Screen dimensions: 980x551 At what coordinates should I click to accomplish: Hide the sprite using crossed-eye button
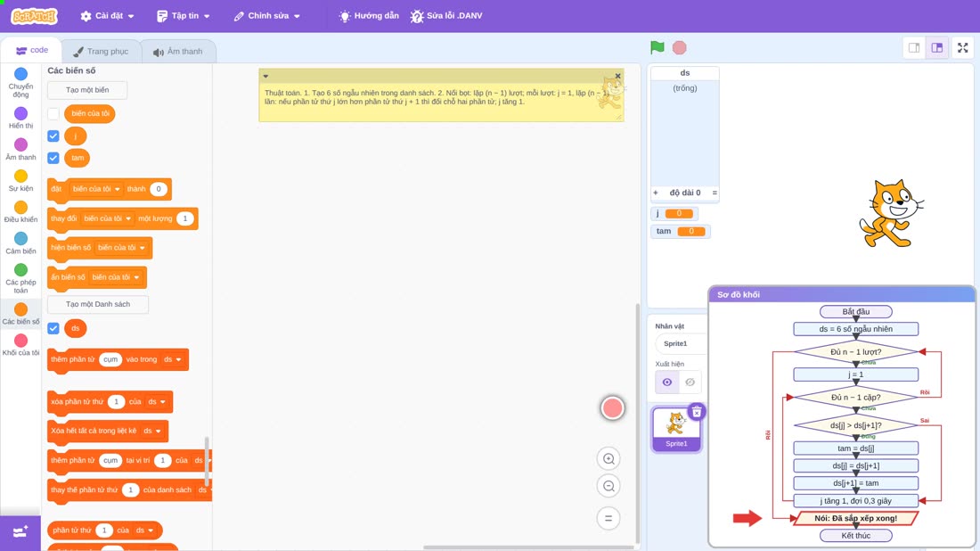pos(690,382)
